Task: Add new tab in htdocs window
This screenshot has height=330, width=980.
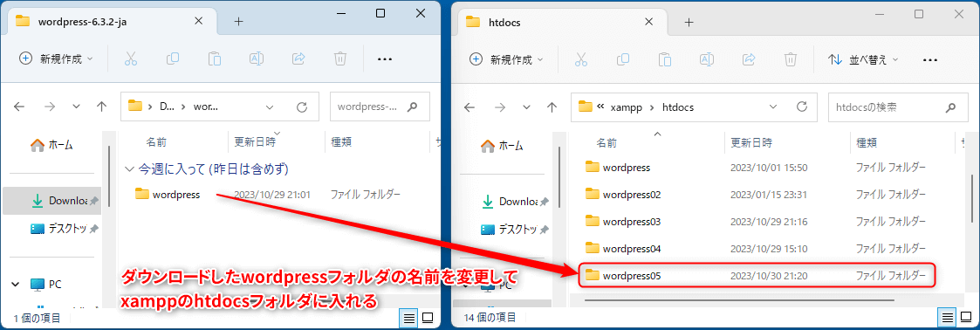Action: (689, 22)
